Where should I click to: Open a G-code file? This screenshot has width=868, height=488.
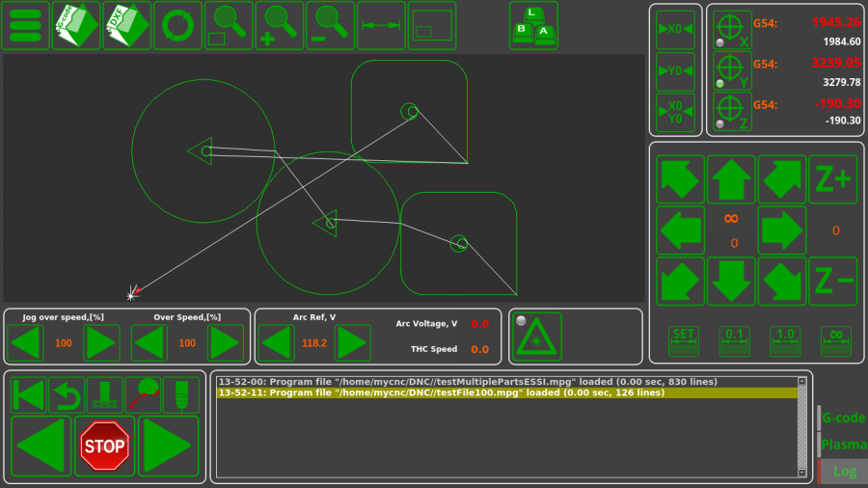(x=76, y=25)
